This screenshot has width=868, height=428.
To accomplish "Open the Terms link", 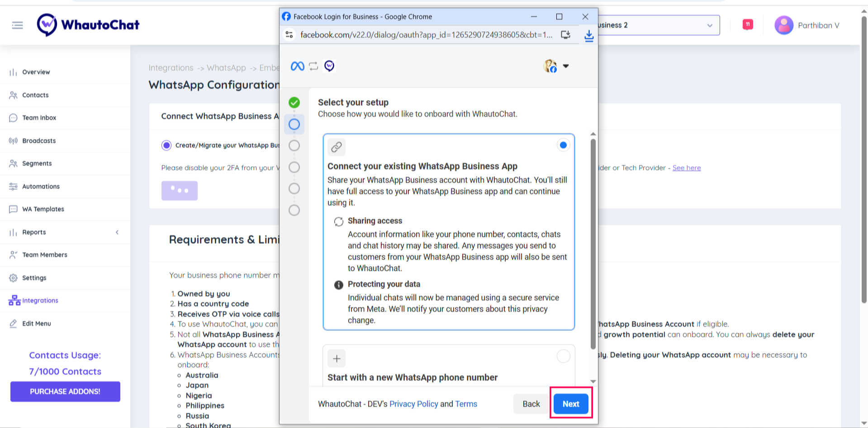I will pyautogui.click(x=466, y=404).
